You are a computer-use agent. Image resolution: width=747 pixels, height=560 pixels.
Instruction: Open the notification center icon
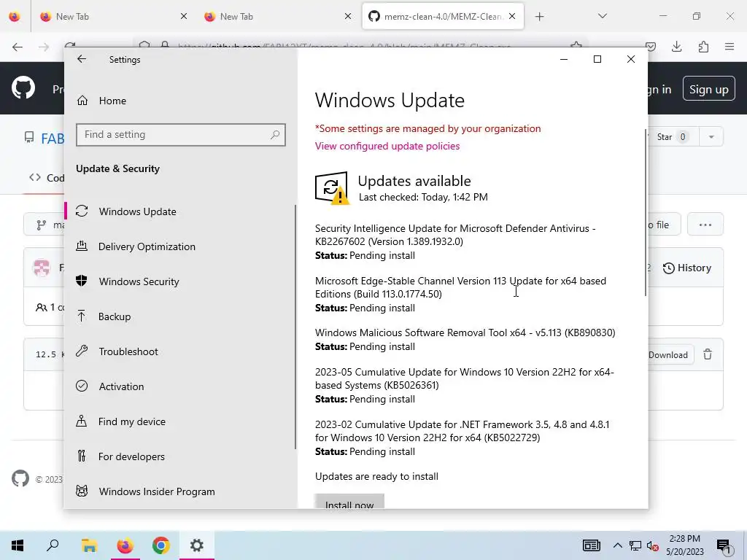(x=724, y=546)
